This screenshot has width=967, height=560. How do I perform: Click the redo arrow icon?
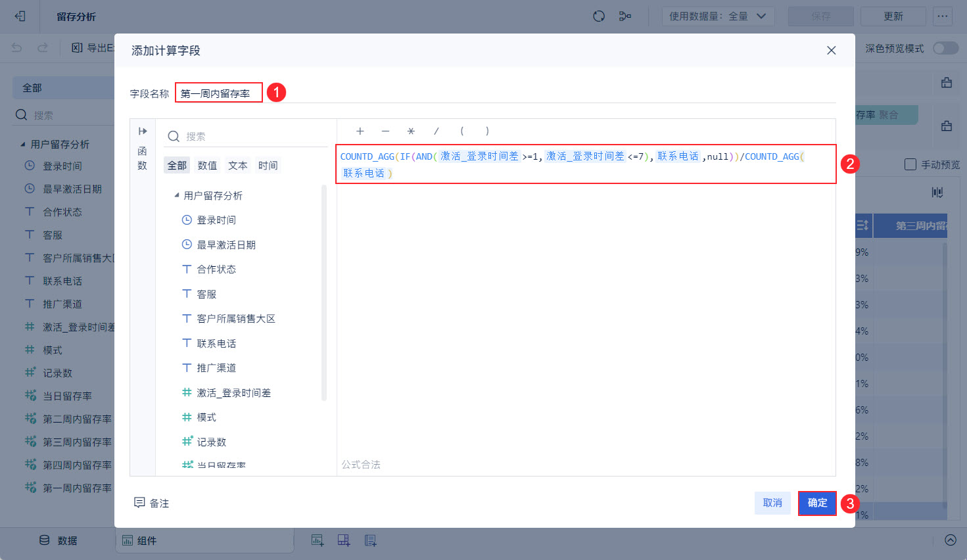[43, 48]
